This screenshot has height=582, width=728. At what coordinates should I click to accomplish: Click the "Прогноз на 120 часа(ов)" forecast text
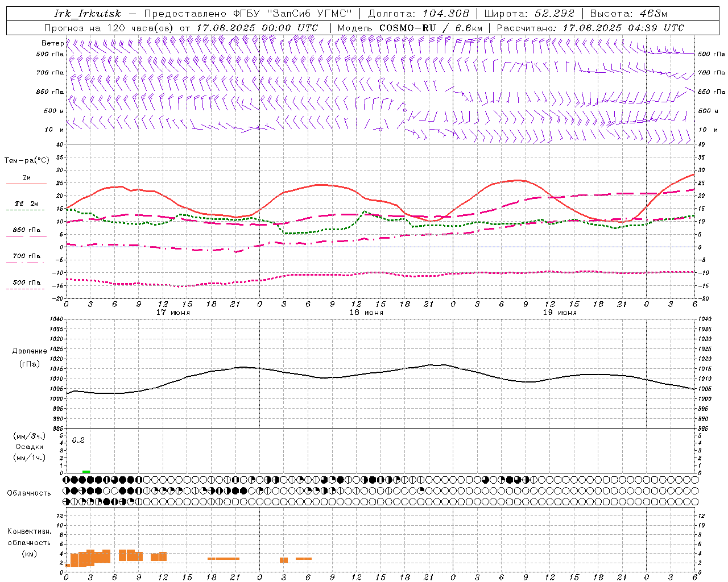point(109,28)
